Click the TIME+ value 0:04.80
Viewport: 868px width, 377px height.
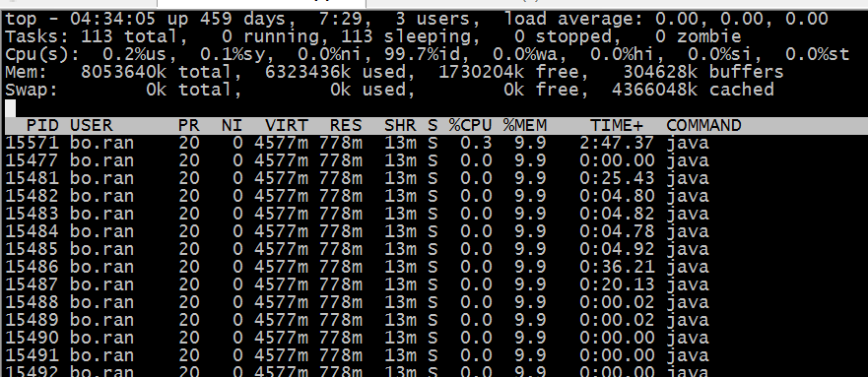click(617, 196)
